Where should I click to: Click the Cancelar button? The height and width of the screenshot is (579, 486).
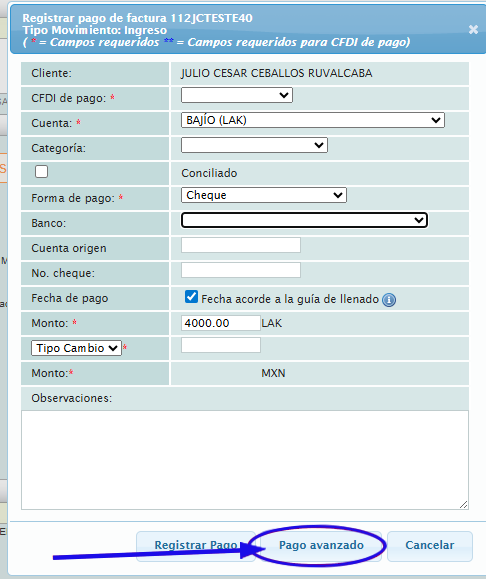[429, 545]
